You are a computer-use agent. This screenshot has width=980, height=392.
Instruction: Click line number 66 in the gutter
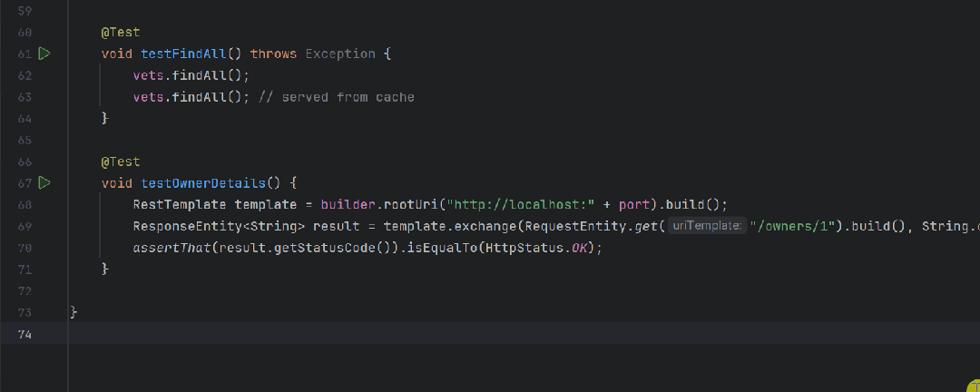coord(25,162)
